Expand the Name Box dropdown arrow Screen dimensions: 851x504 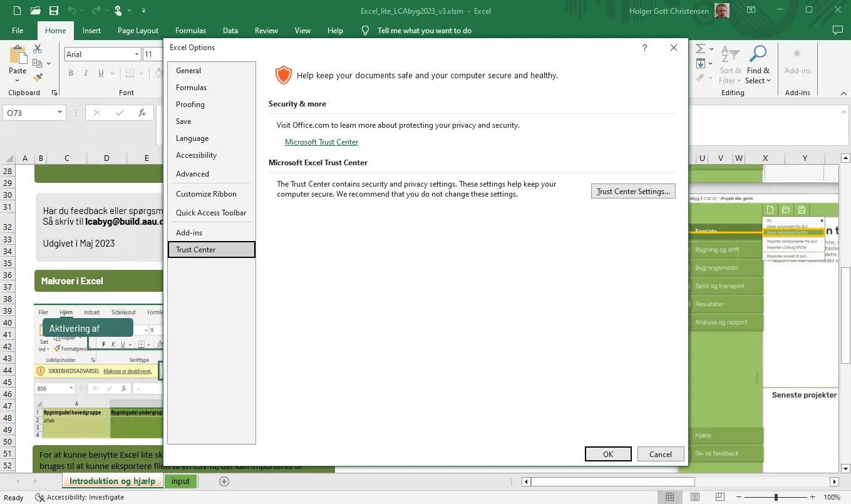click(61, 113)
